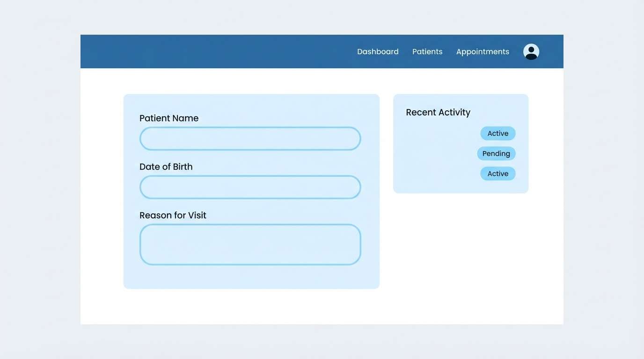644x359 pixels.
Task: Open the Dashboard navigation item
Action: tap(378, 51)
